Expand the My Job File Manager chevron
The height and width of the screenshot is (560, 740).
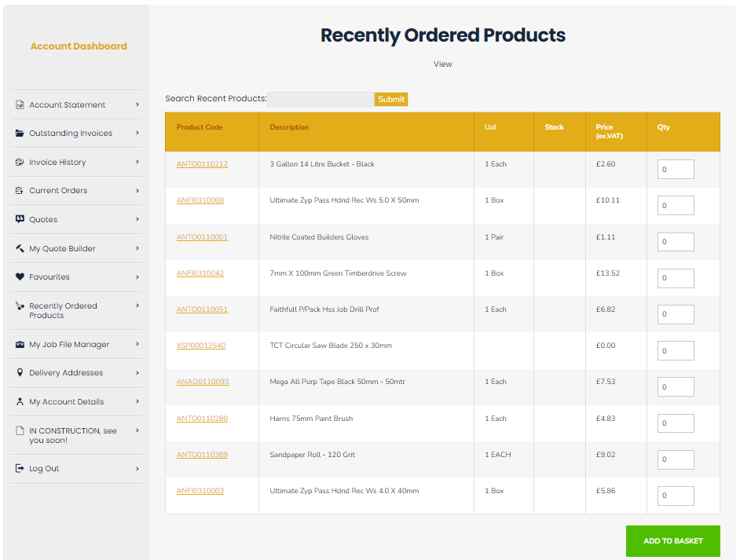pos(137,345)
